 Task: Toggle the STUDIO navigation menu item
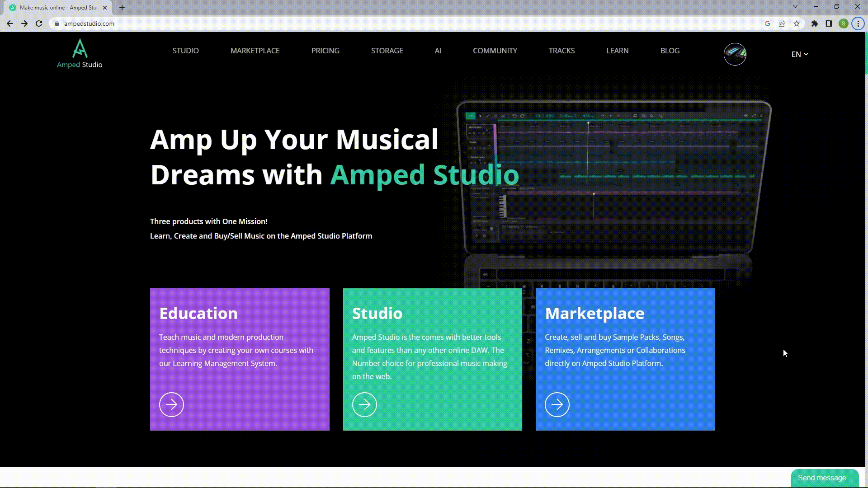click(185, 51)
